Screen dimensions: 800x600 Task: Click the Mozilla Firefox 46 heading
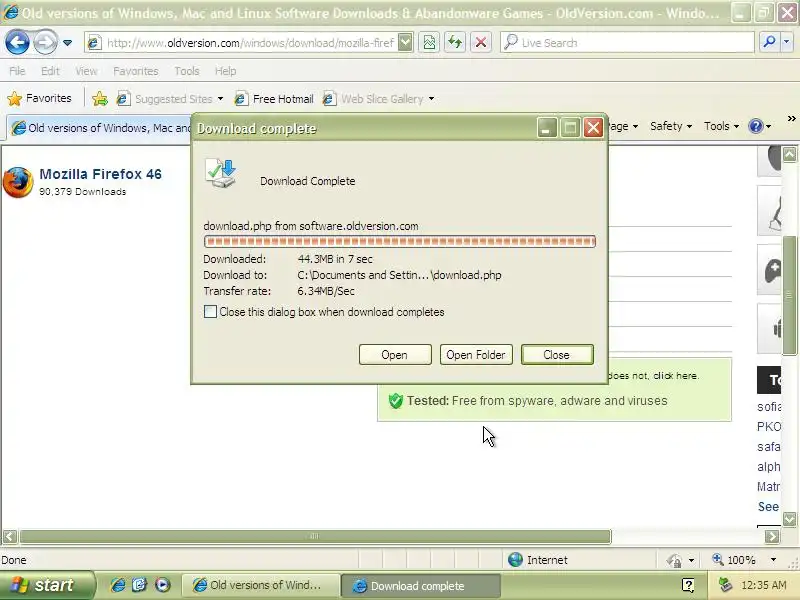click(x=101, y=174)
